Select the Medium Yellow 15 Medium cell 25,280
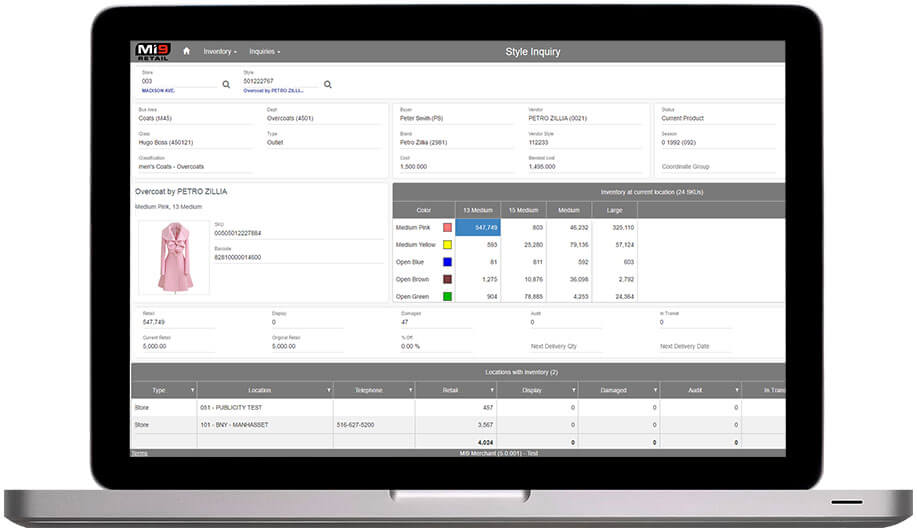This screenshot has width=917, height=531. click(x=523, y=244)
